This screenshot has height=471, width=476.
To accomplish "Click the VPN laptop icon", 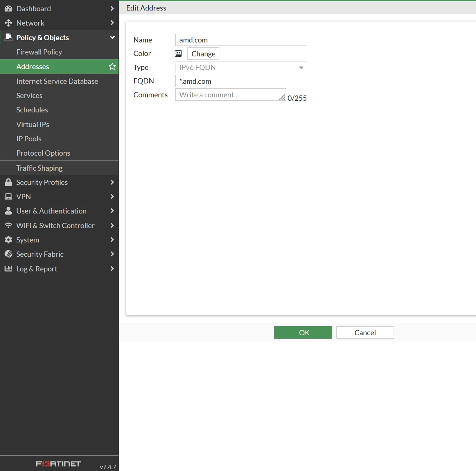I will click(x=8, y=197).
